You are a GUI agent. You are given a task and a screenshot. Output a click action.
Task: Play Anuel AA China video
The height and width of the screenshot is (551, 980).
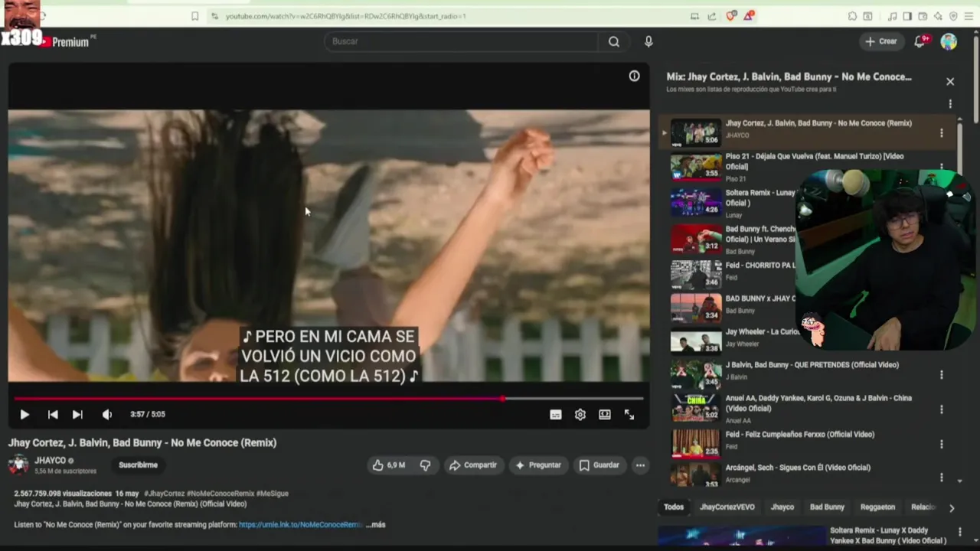coord(818,403)
